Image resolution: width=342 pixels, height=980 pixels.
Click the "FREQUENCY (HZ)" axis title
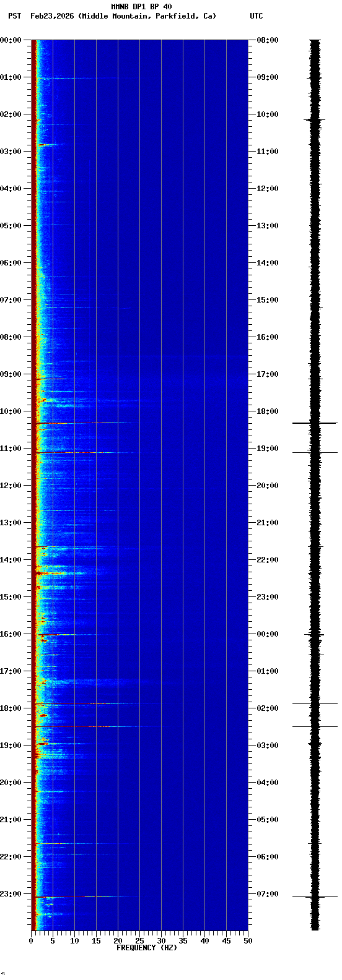[147, 948]
